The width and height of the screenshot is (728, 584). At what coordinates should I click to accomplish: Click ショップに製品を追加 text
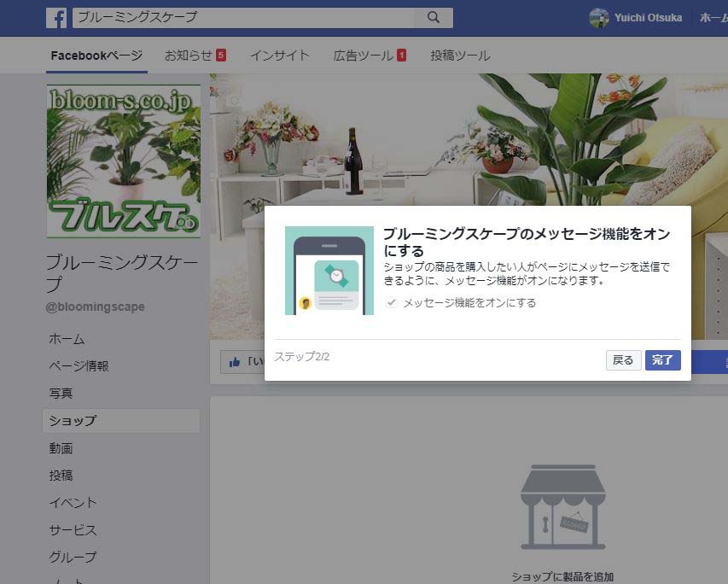(562, 577)
